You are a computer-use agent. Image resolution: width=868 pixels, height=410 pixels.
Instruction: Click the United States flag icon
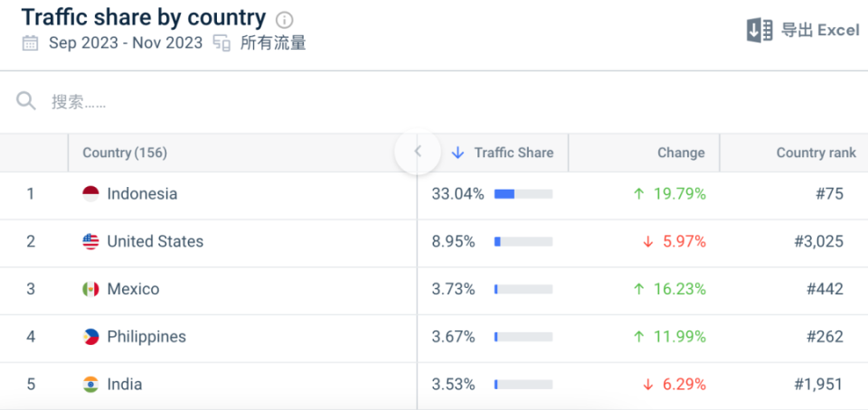[90, 241]
